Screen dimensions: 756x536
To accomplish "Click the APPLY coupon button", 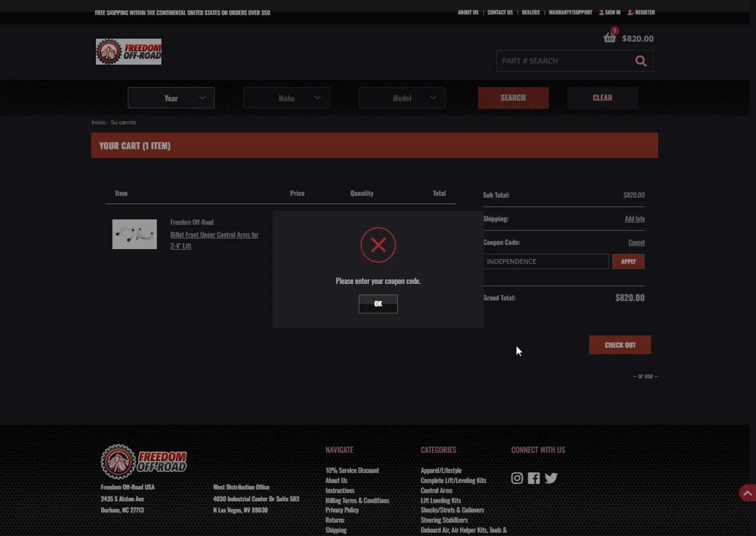I will coord(628,261).
